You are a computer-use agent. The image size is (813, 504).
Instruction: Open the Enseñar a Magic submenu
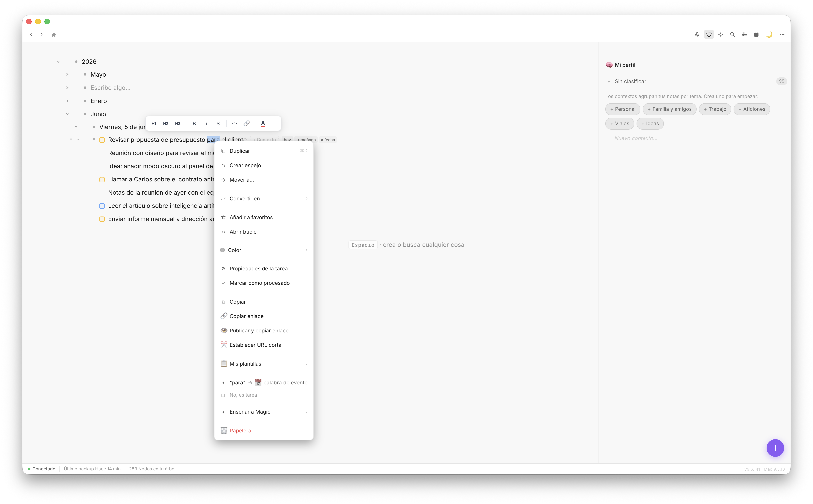pyautogui.click(x=264, y=412)
